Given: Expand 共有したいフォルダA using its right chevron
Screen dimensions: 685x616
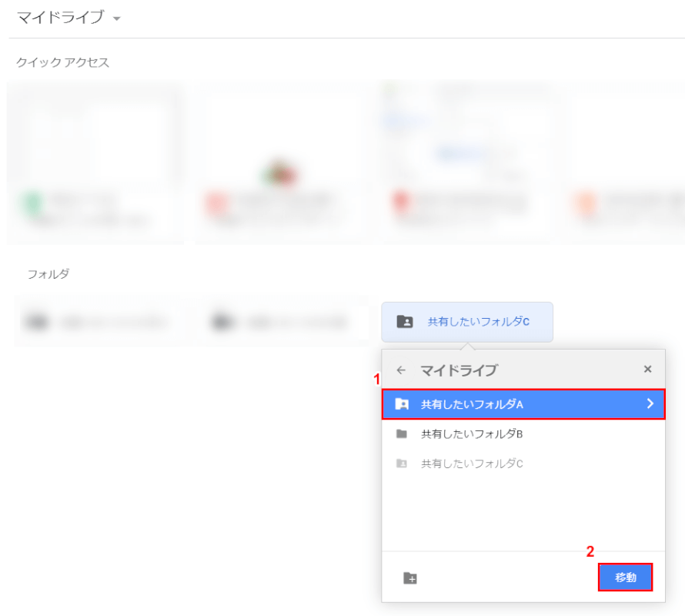Looking at the screenshot, I should 650,404.
